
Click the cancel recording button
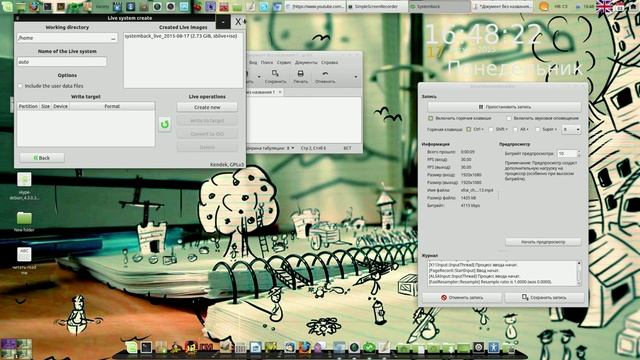(x=462, y=298)
